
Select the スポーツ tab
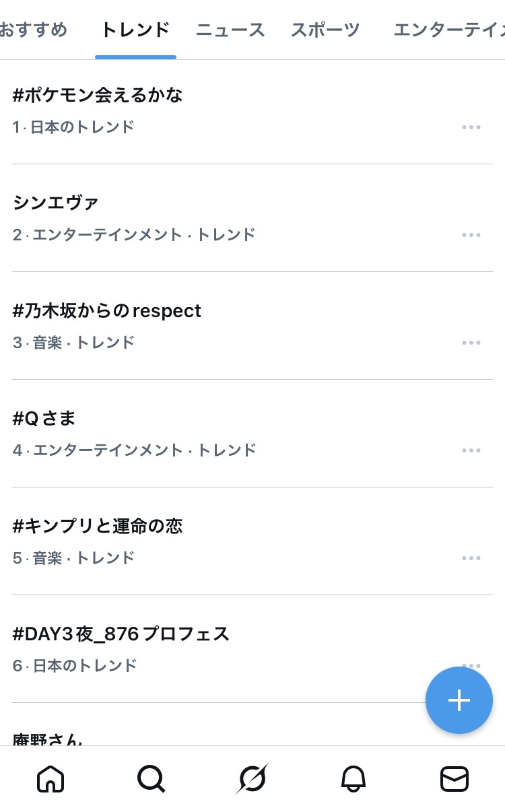[325, 30]
